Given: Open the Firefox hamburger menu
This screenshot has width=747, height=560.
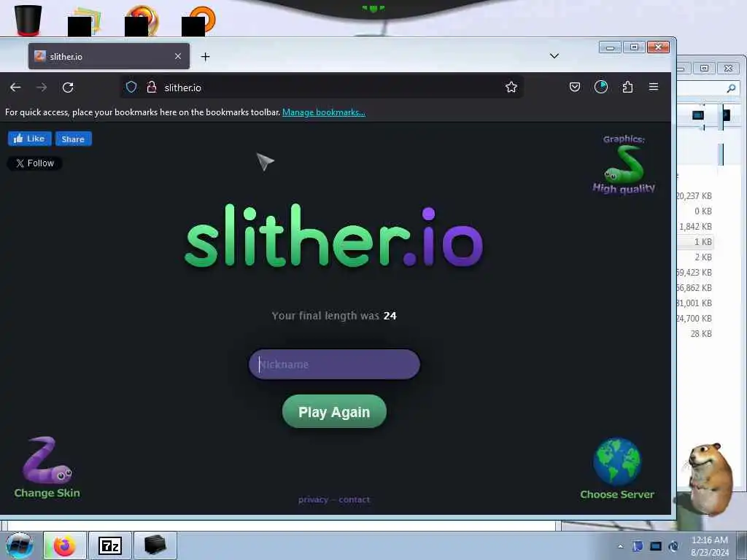Looking at the screenshot, I should pyautogui.click(x=654, y=87).
